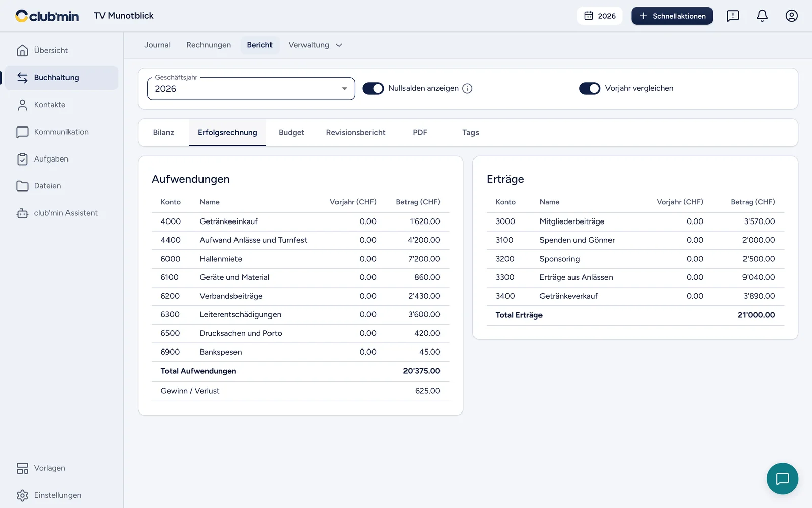Toggle Nullsalden anzeigen switch
Screen dimensions: 812x508
(x=373, y=88)
